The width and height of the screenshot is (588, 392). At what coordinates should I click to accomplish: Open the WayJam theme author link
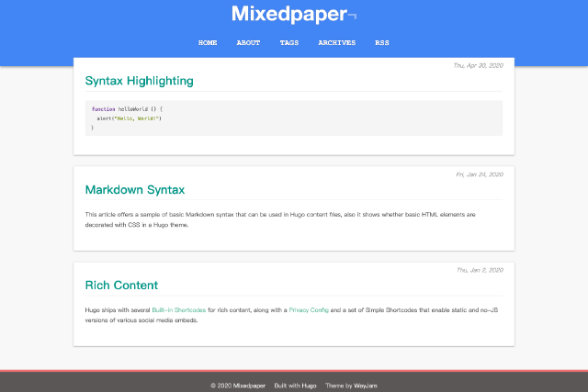(x=366, y=386)
